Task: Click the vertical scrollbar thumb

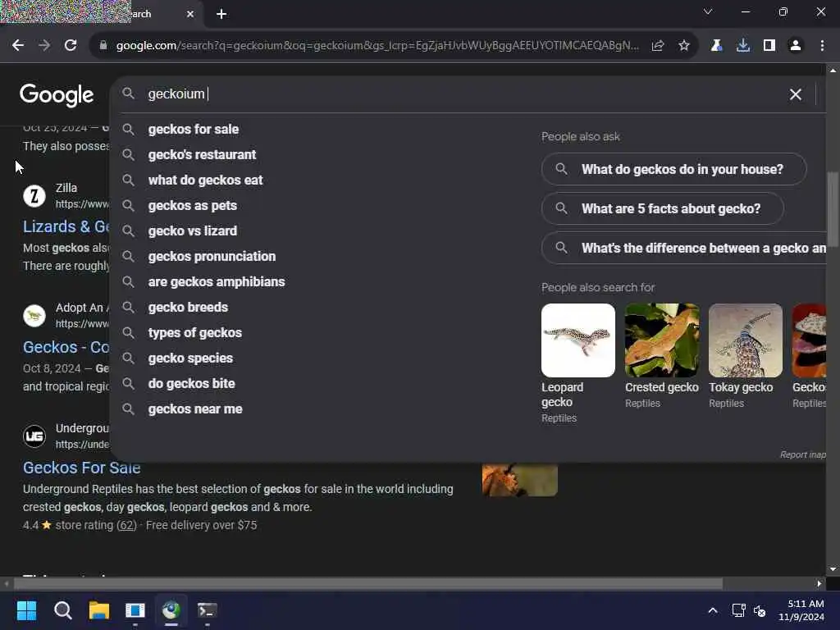Action: 833,209
